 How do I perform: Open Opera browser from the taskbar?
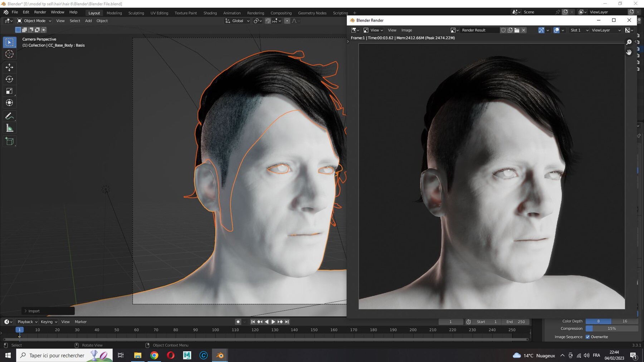click(171, 355)
